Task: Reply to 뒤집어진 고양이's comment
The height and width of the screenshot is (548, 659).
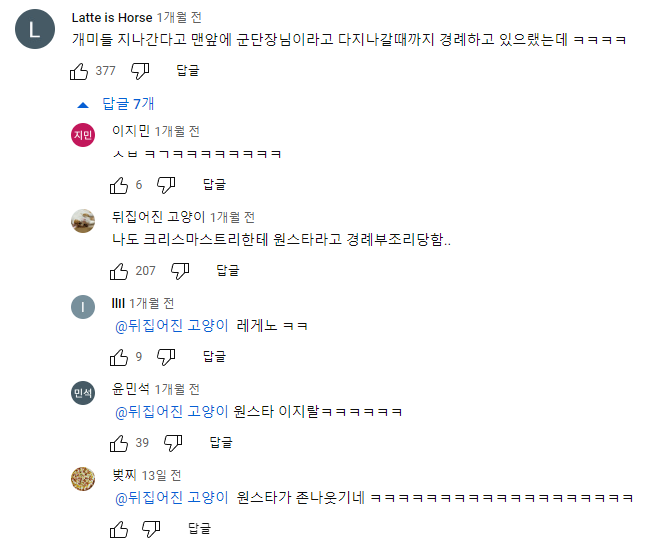Action: click(228, 271)
